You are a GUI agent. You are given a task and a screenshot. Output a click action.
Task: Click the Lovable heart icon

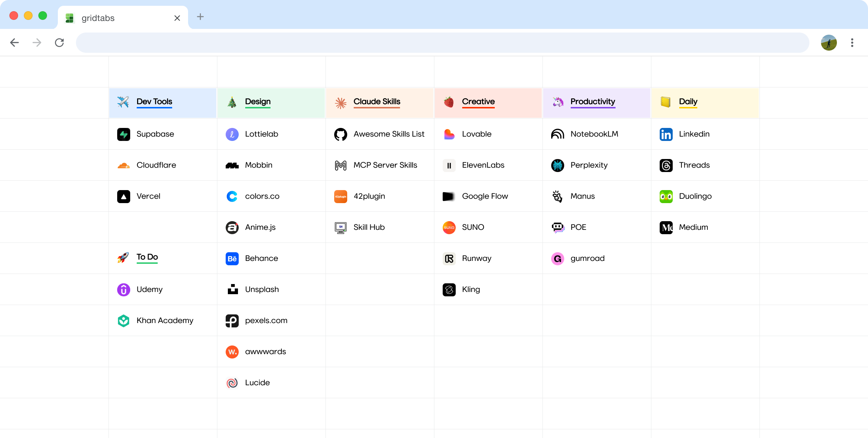click(x=449, y=134)
